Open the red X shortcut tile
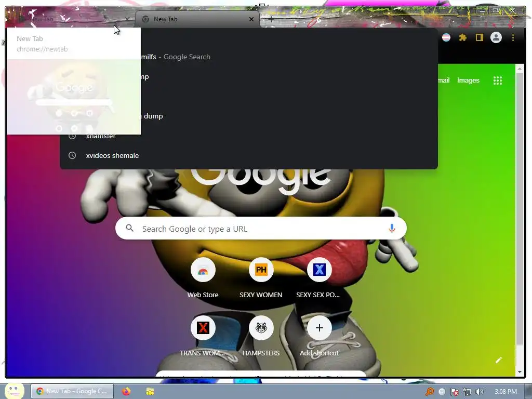 point(203,328)
